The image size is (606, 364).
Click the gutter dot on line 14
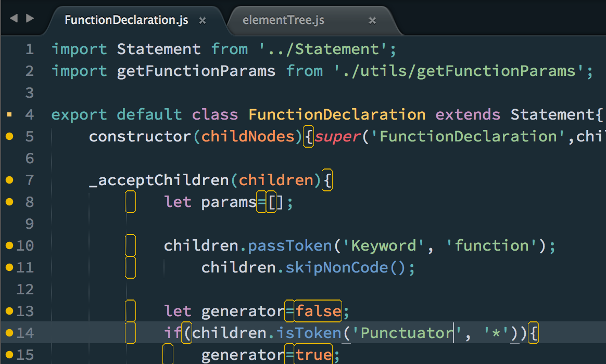click(9, 333)
